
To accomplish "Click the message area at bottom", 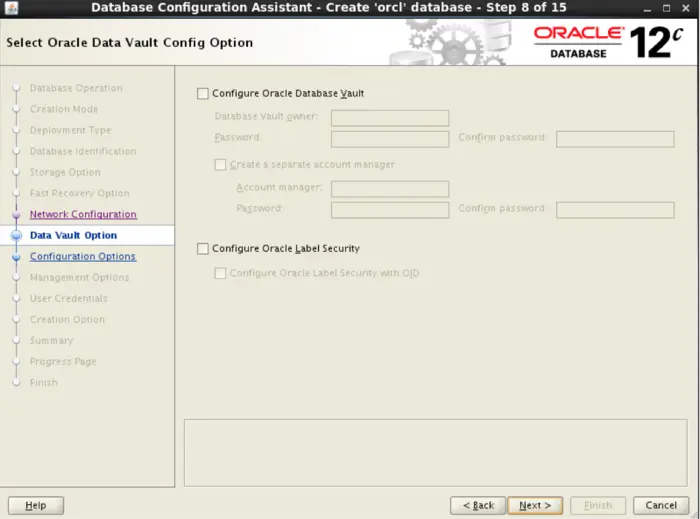I will click(x=435, y=453).
